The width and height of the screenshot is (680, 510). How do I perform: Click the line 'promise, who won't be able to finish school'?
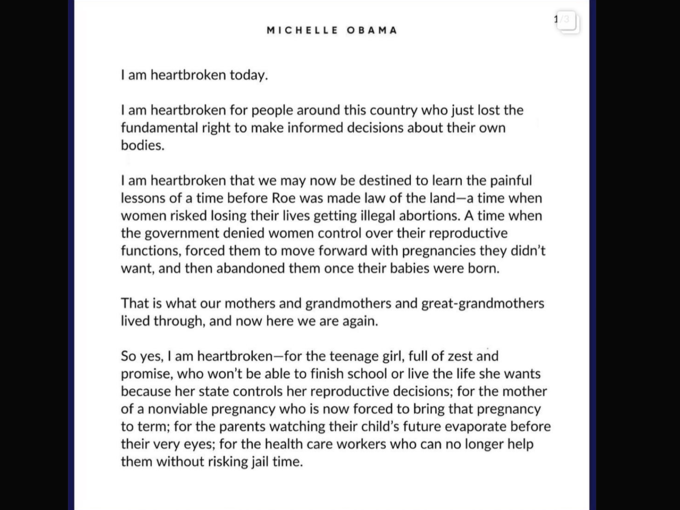[330, 374]
